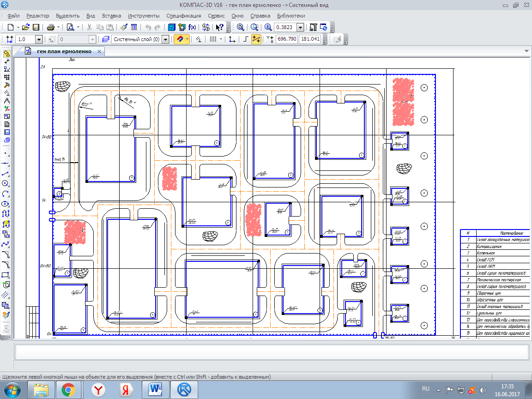Select the Geometry panel icon

point(7,54)
